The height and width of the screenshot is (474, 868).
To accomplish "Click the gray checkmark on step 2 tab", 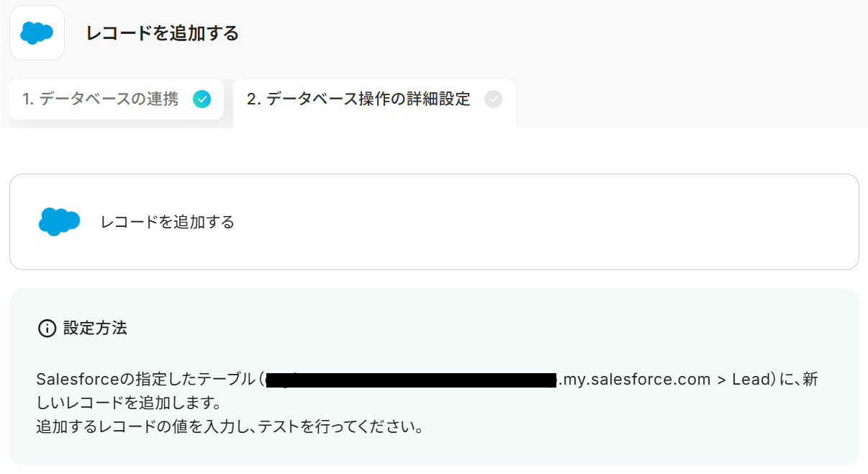I will [493, 99].
